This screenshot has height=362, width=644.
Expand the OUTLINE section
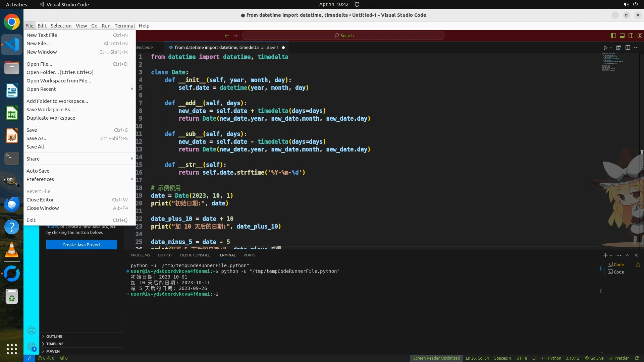click(x=54, y=337)
